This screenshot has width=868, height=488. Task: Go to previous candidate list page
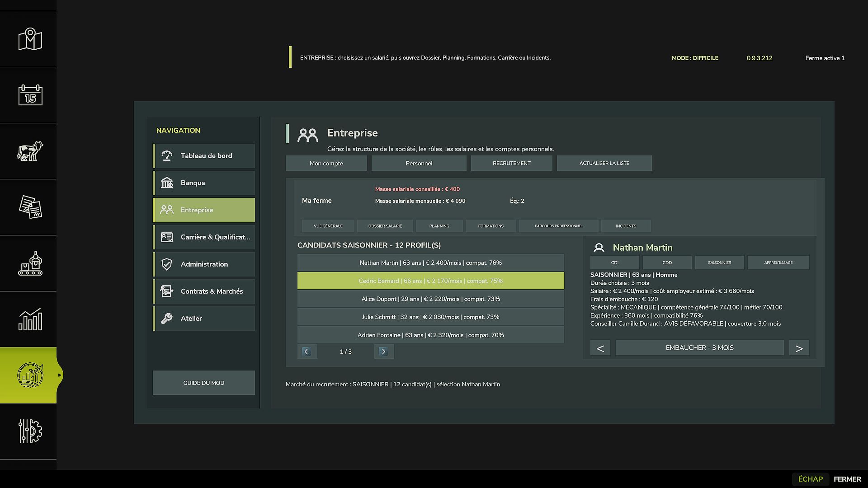point(307,352)
